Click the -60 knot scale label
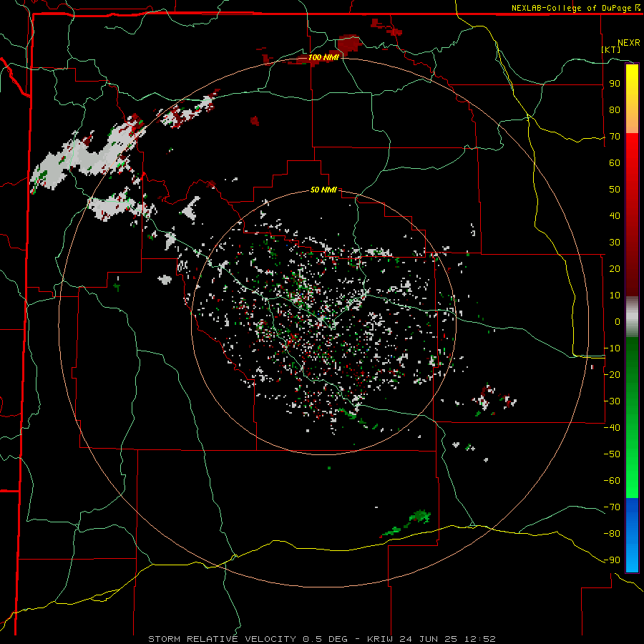The height and width of the screenshot is (644, 644). coord(612,481)
